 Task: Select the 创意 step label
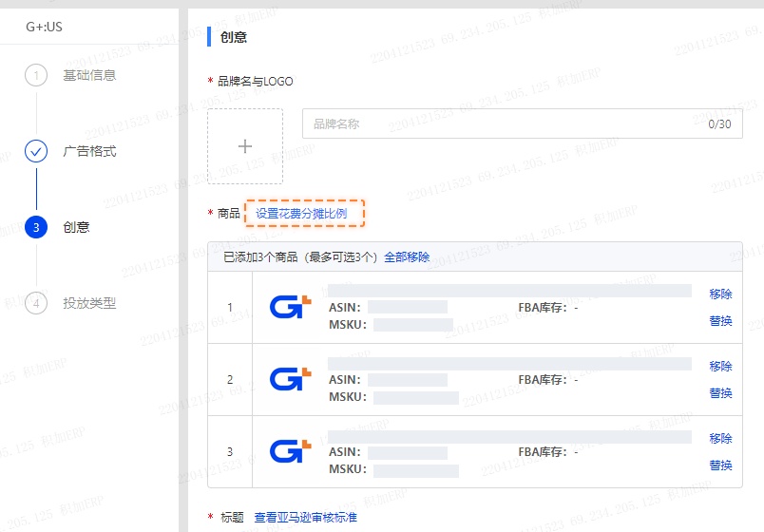pyautogui.click(x=77, y=227)
